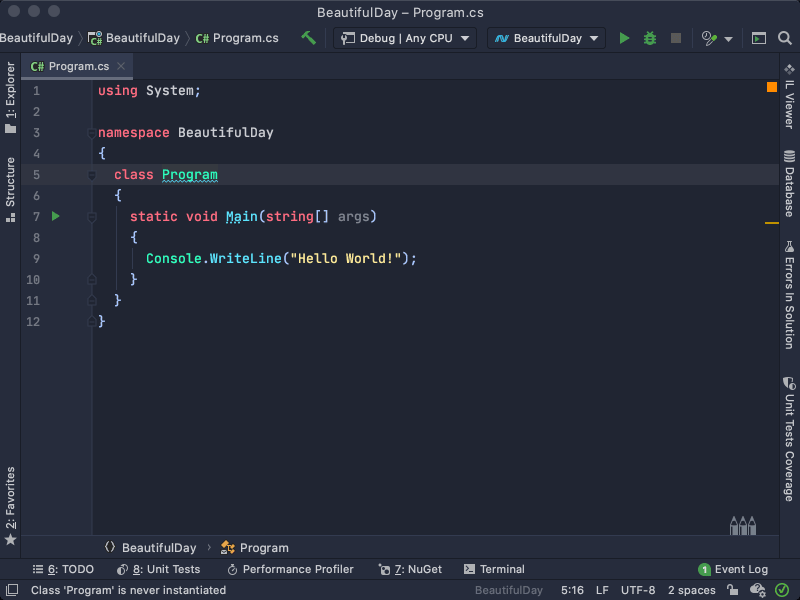The image size is (800, 600).
Task: Click the status message about Program class
Action: (128, 590)
